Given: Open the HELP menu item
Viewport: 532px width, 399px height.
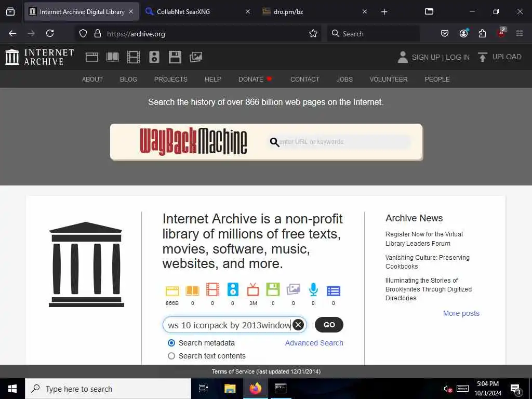Looking at the screenshot, I should pyautogui.click(x=212, y=79).
